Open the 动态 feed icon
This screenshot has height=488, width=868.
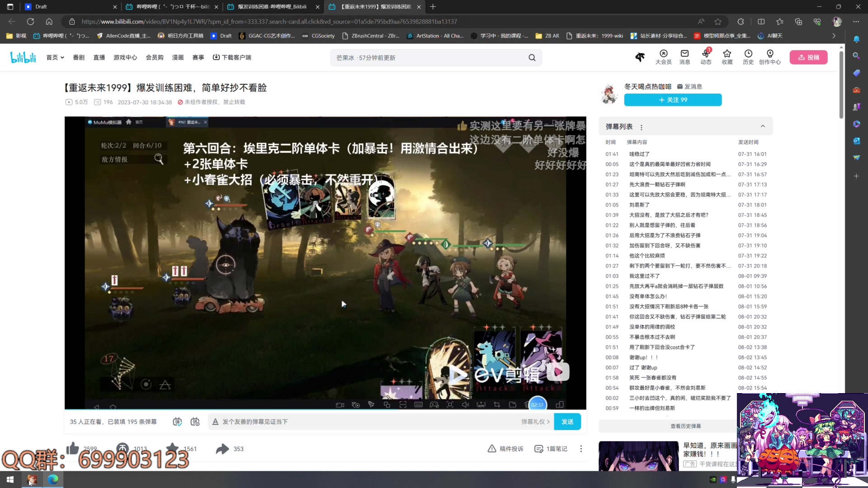706,57
